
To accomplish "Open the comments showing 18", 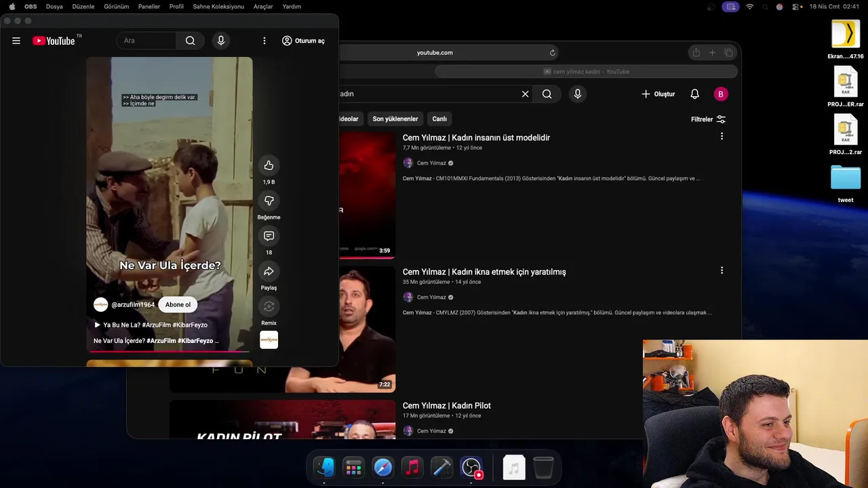I will [x=269, y=236].
